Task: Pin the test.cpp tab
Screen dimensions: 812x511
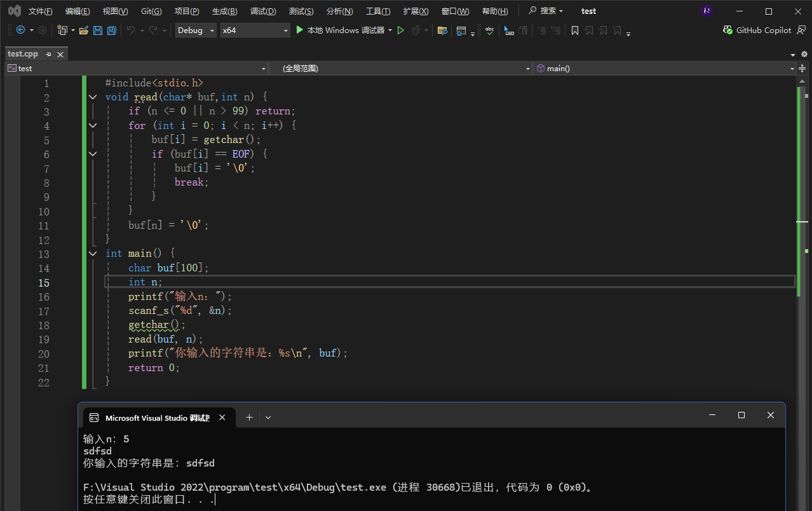Action: [x=49, y=54]
